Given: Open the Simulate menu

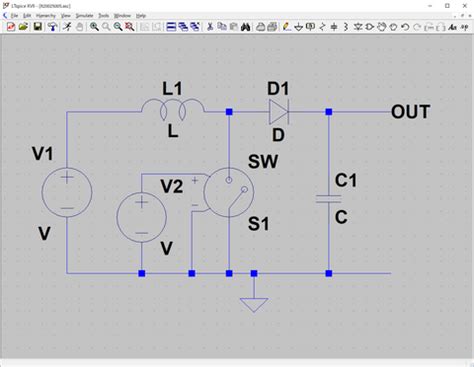Looking at the screenshot, I should (x=84, y=16).
